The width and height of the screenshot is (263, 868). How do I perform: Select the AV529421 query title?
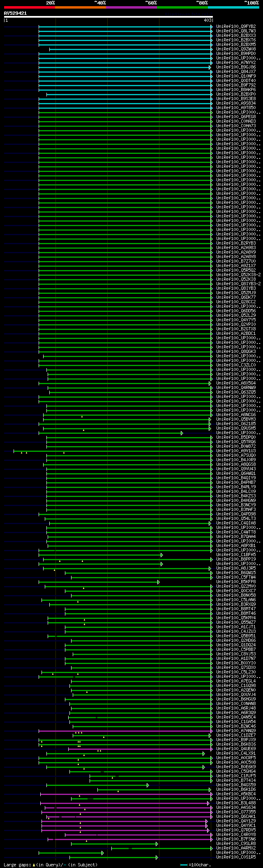(15, 13)
